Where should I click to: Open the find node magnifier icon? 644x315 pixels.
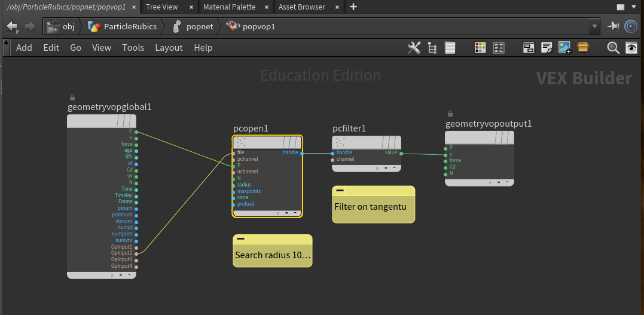point(613,48)
